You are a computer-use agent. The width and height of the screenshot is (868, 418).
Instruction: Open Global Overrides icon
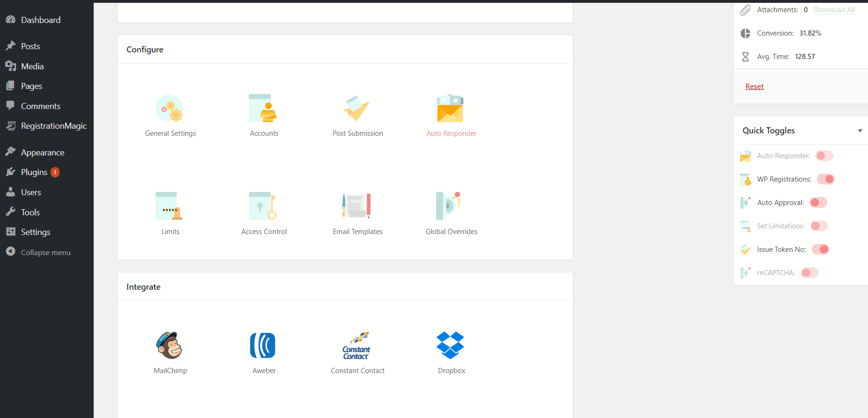[449, 206]
